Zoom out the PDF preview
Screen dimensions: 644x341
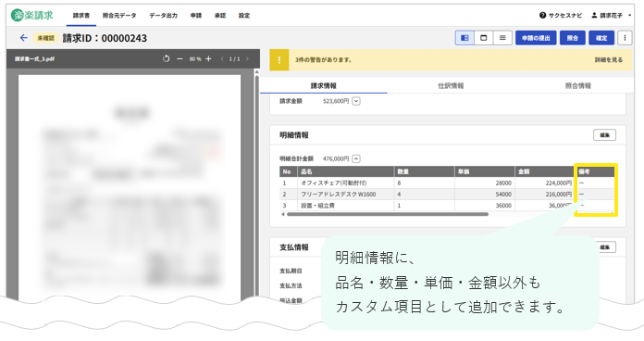point(180,58)
